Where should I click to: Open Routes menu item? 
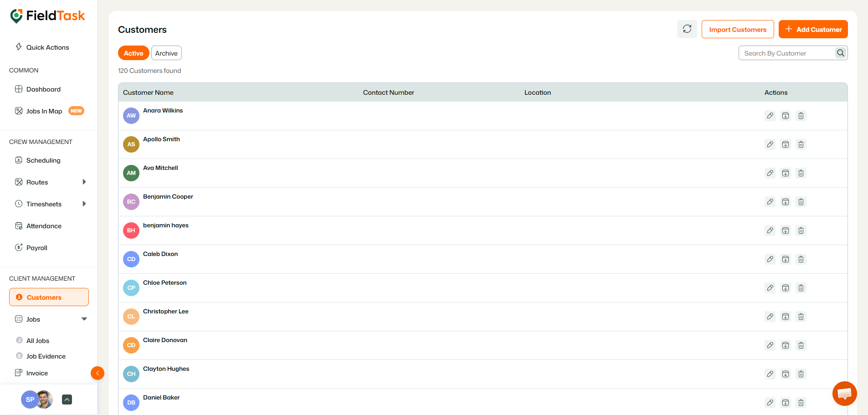(37, 182)
